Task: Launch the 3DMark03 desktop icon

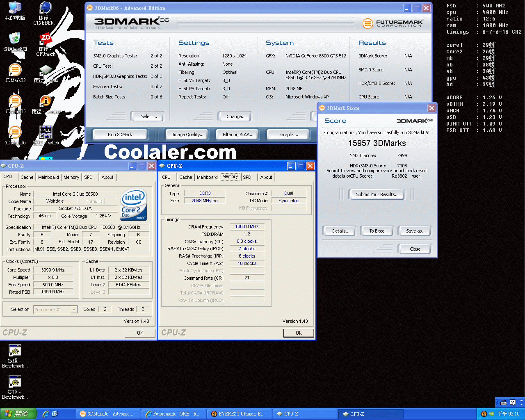Action: pos(15,73)
